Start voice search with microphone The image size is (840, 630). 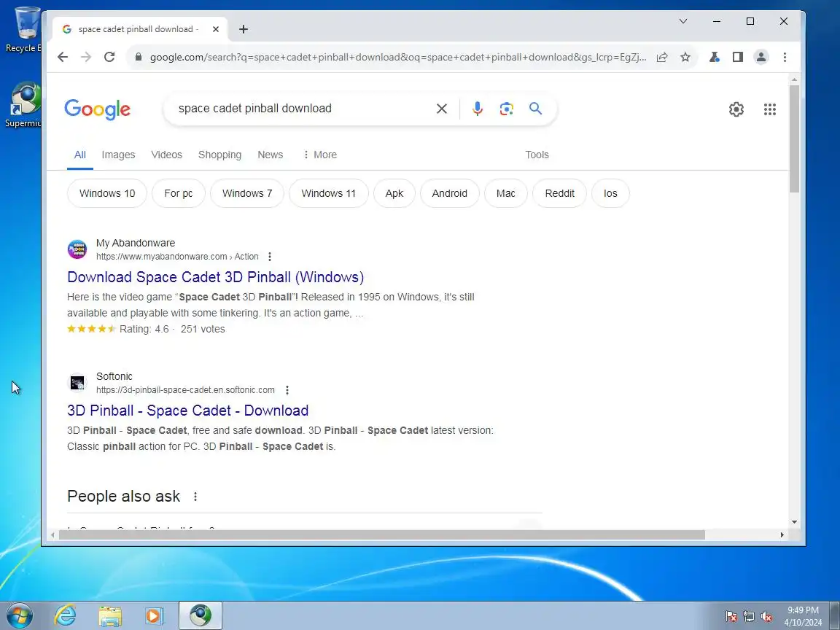coord(478,109)
